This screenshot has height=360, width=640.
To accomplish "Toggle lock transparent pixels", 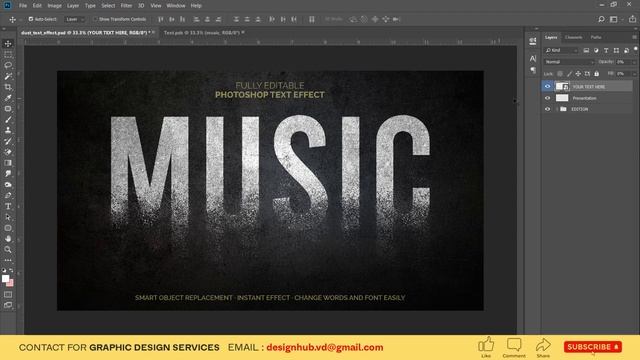I will click(x=560, y=74).
